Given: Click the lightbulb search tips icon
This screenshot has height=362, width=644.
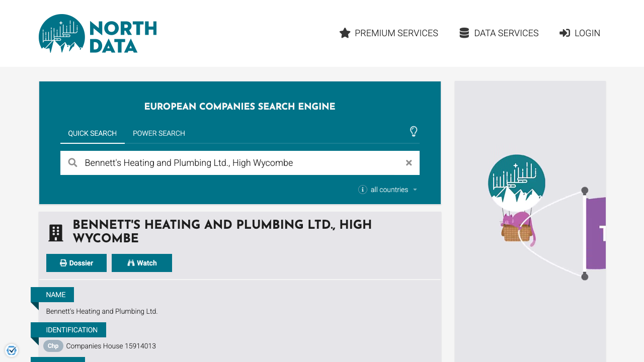Looking at the screenshot, I should pos(414,132).
